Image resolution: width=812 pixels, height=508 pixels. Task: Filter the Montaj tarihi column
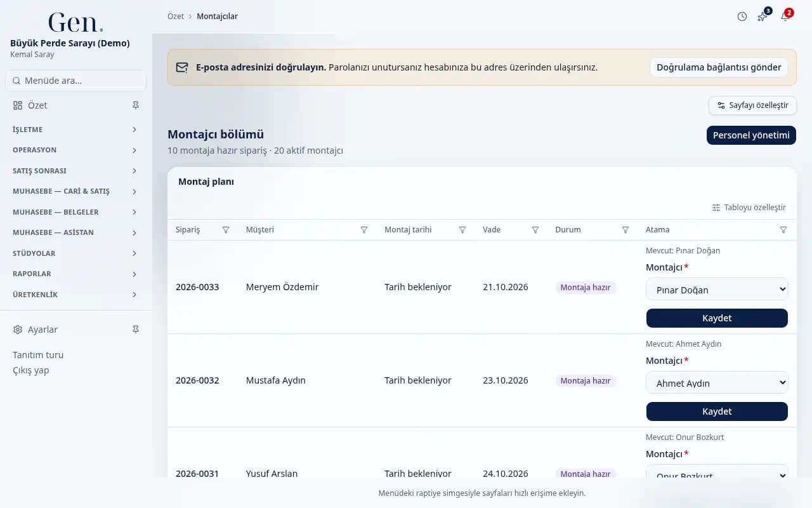tap(462, 230)
